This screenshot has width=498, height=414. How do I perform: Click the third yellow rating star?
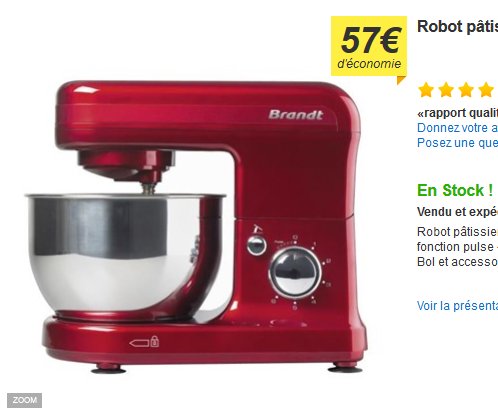point(466,90)
